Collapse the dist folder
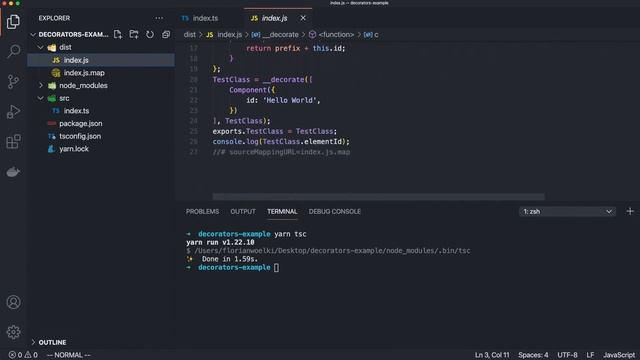Viewport: 640px width, 360px height. click(x=40, y=47)
